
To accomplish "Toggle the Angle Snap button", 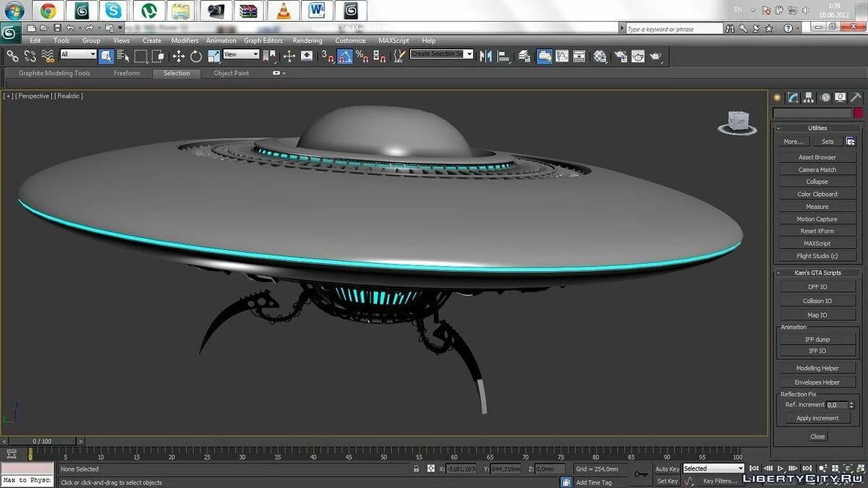I will 345,56.
